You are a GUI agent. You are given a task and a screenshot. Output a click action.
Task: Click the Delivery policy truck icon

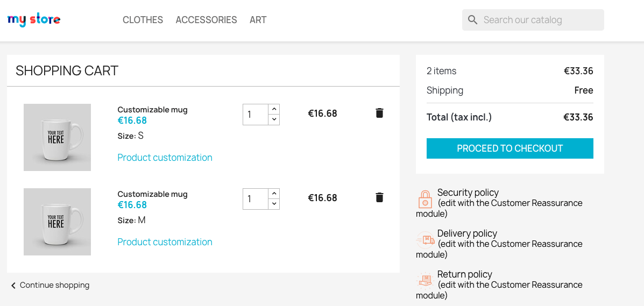(425, 240)
